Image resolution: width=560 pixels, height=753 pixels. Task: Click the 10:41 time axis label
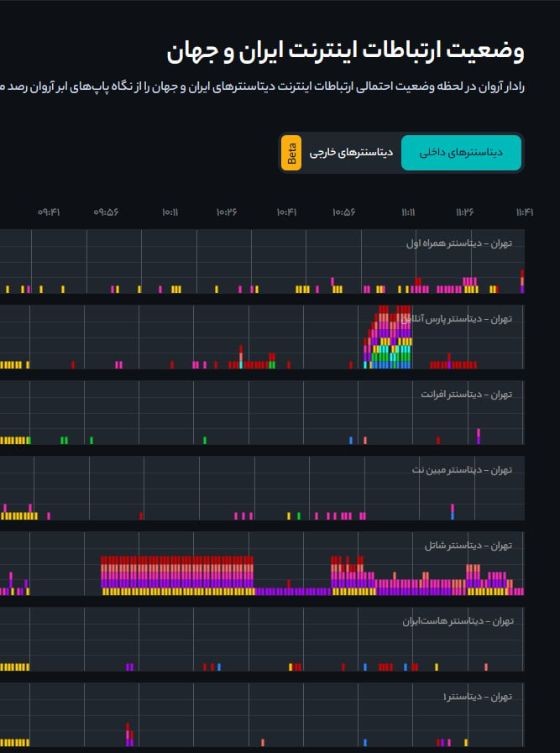(x=286, y=212)
